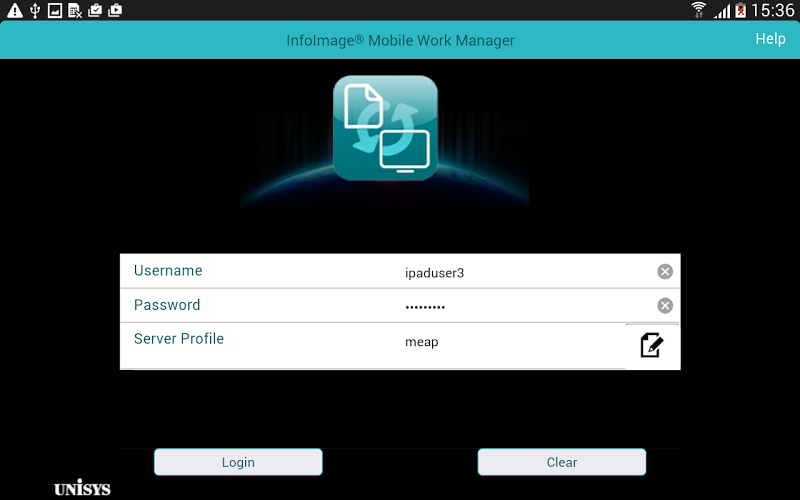Click the Login button
Screen dimensions: 800x500
[x=238, y=462]
